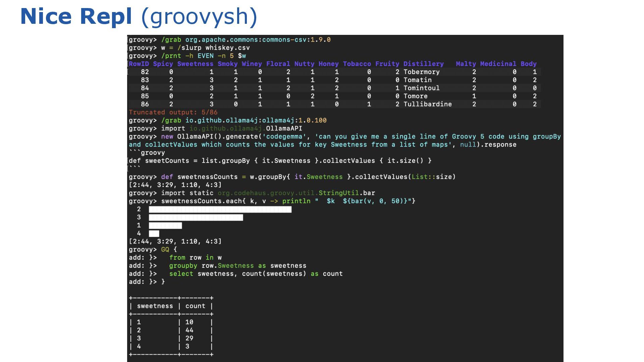Click the 'OllamaAPI' import text

click(x=284, y=128)
